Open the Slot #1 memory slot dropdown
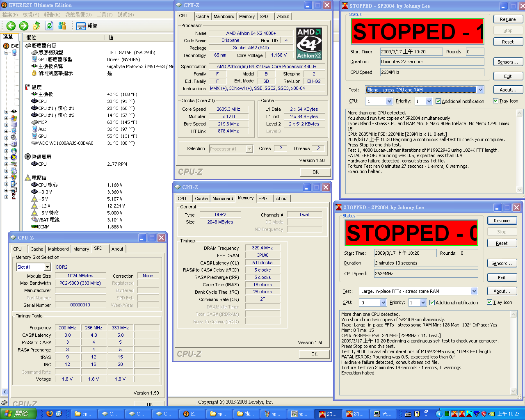Viewport: 525px width, 420px height. click(47, 267)
